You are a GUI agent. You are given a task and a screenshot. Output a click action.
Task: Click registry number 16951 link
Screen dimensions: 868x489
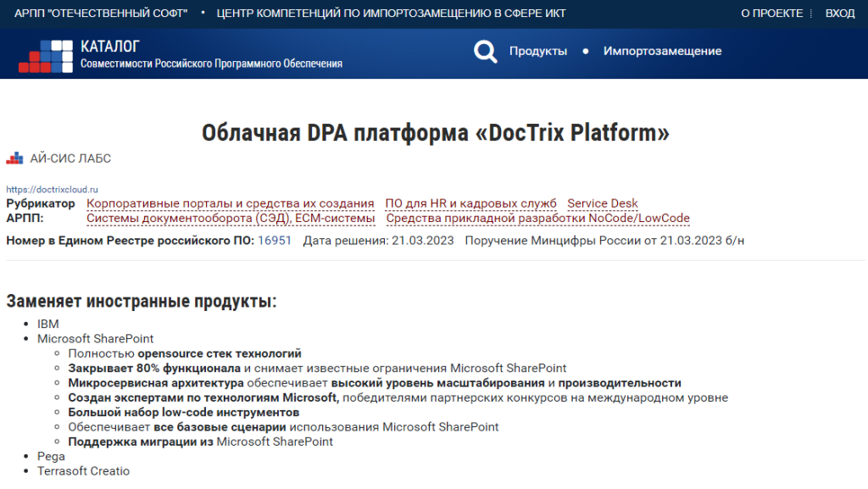pos(275,241)
